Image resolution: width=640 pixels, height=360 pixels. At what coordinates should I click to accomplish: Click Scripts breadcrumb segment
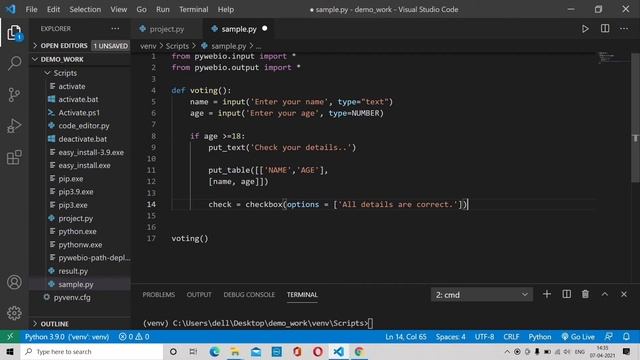177,46
